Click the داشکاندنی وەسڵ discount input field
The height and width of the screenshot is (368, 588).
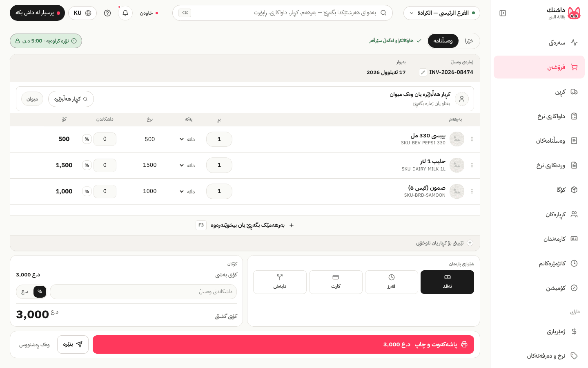pyautogui.click(x=143, y=292)
